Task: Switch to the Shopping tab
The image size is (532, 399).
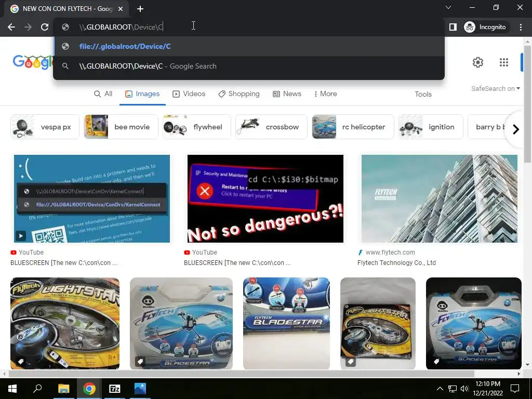Action: 239,94
